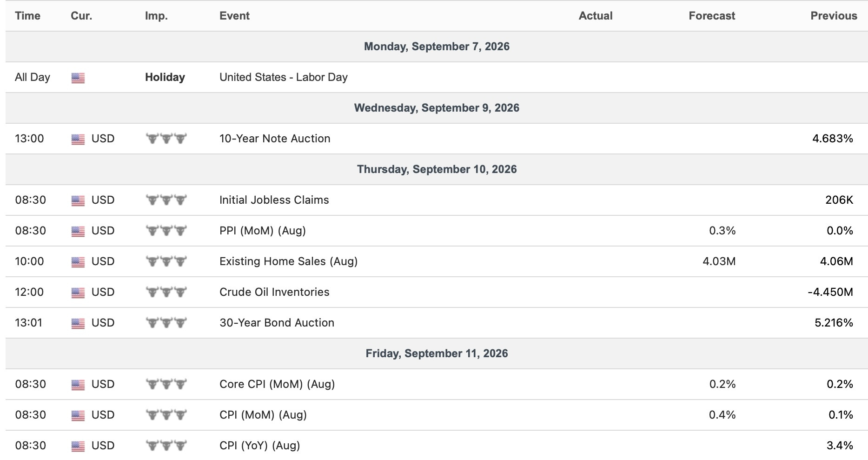The image size is (868, 460).
Task: Open the Crude Oil Inventories event
Action: pos(274,292)
